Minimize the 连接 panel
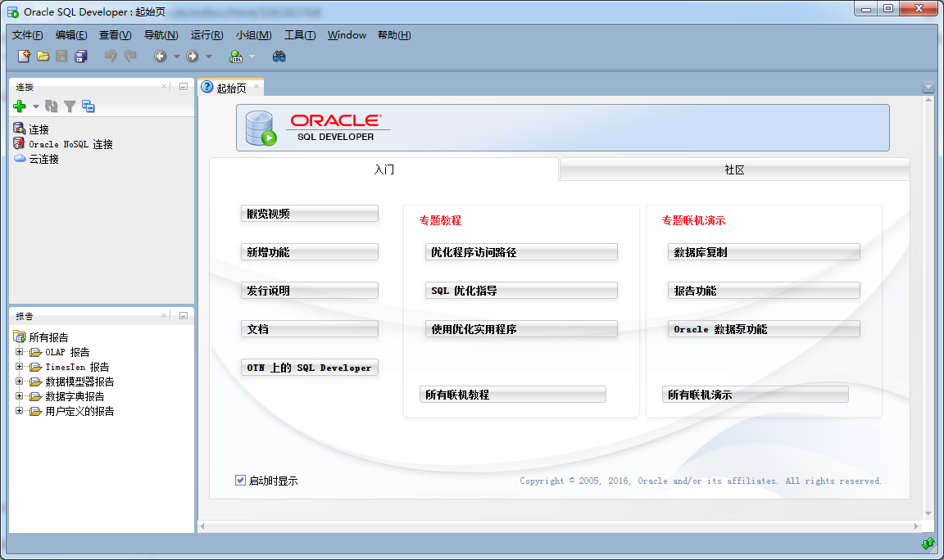944x560 pixels. [184, 87]
